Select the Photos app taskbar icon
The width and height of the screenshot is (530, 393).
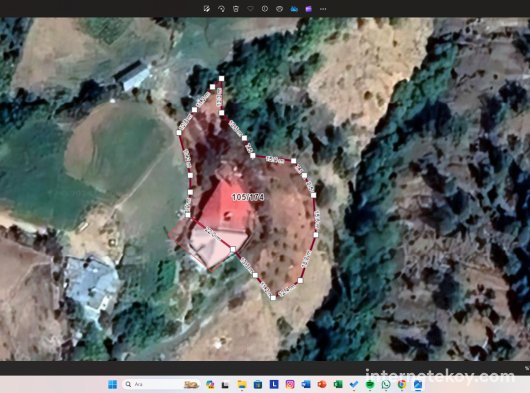tap(418, 384)
